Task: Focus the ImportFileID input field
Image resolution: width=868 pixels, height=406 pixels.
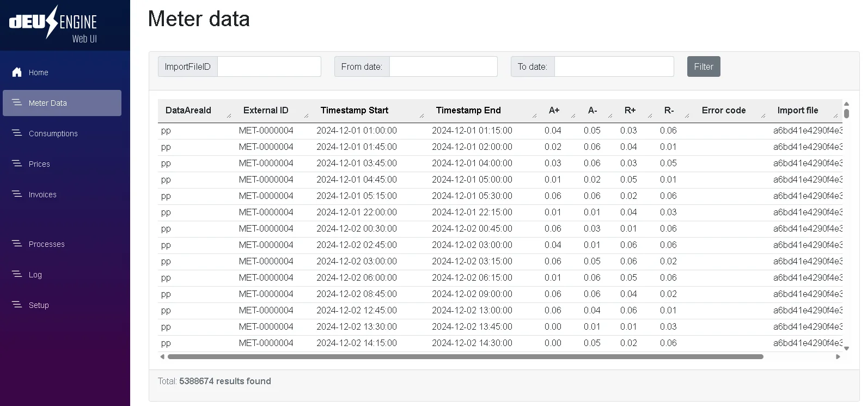Action: [x=269, y=66]
